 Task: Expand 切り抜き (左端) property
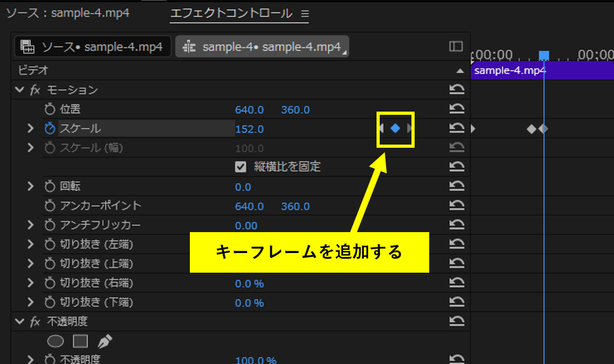[x=30, y=244]
